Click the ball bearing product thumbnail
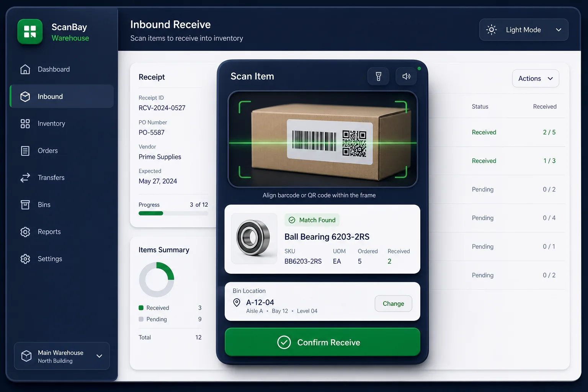 click(x=254, y=238)
